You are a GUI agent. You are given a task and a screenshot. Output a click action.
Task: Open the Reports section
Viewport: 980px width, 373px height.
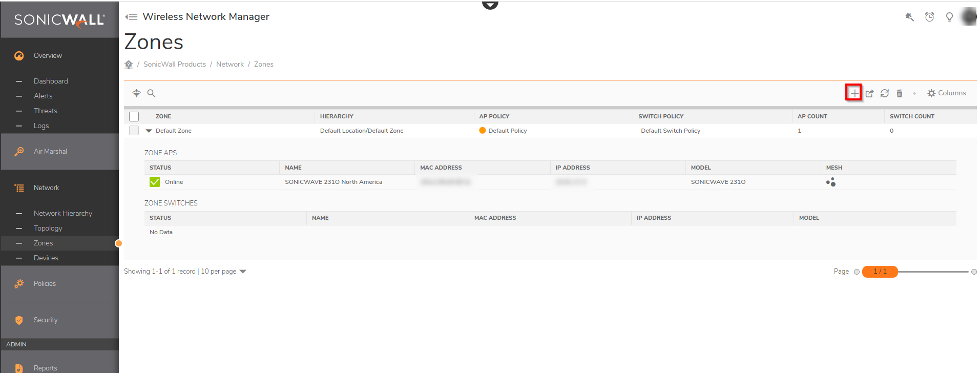coord(45,368)
